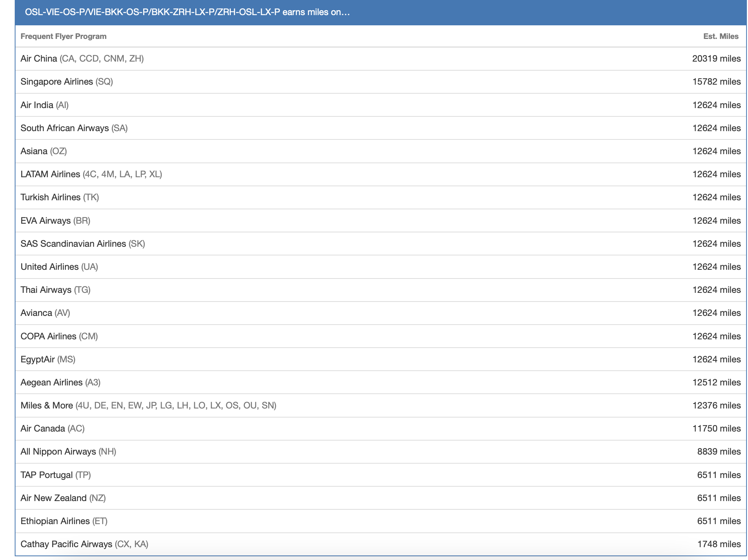
Task: Select the Thai Airways (TG) row
Action: [x=381, y=290]
